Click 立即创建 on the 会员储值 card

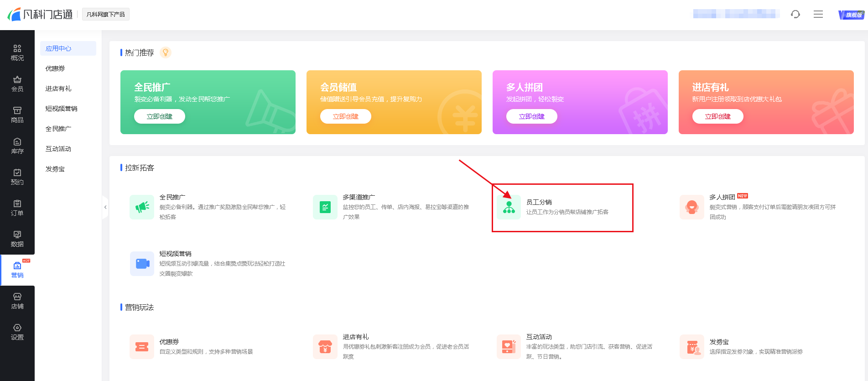point(346,116)
